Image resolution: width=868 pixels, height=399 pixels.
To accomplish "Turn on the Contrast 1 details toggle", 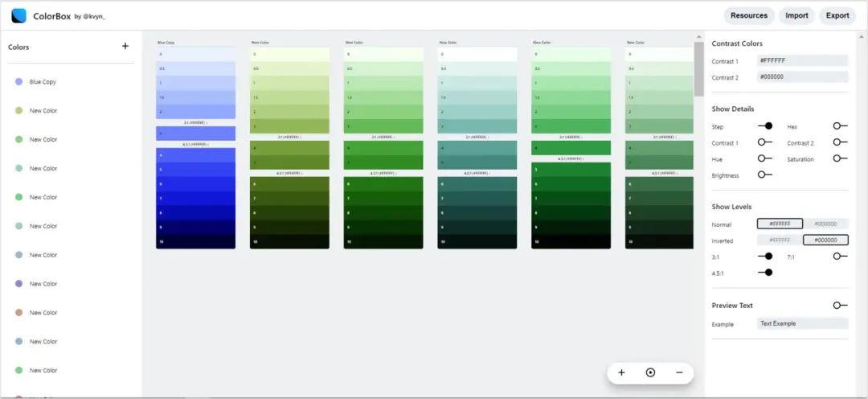I will pyautogui.click(x=765, y=142).
